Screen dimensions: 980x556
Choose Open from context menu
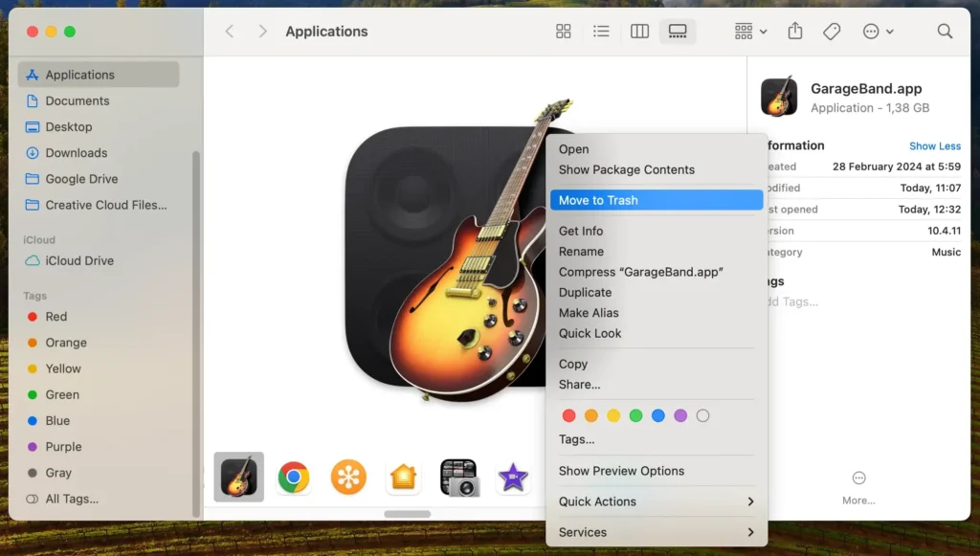pyautogui.click(x=657, y=149)
